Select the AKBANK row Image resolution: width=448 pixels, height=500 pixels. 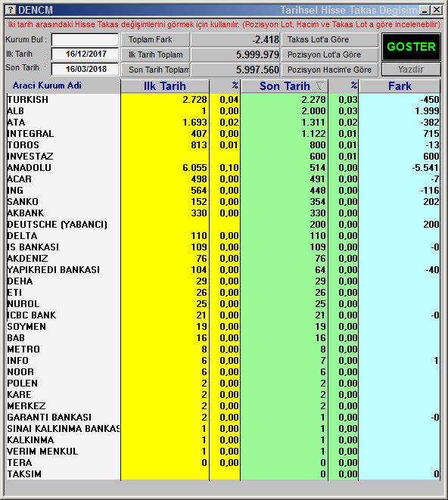click(223, 213)
